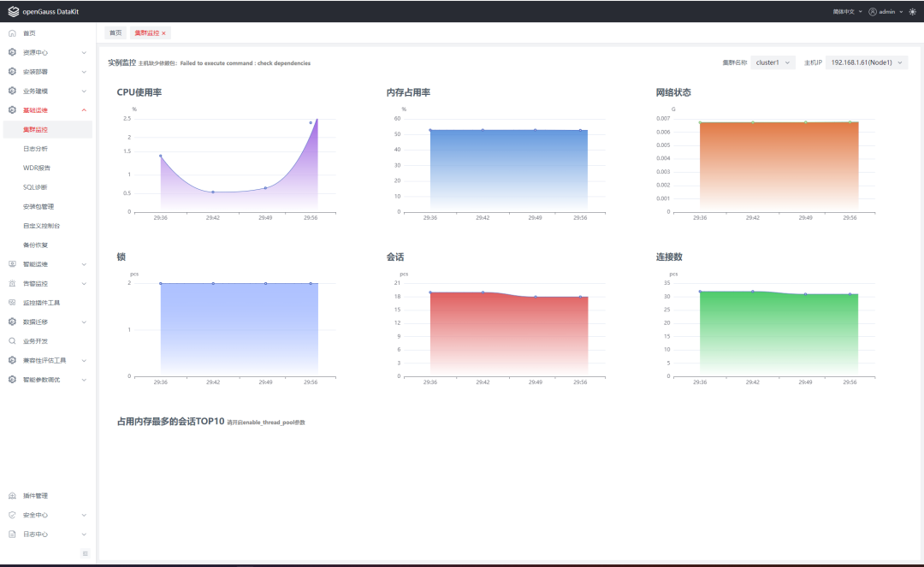Click the 安全中心 shield icon

(x=12, y=515)
